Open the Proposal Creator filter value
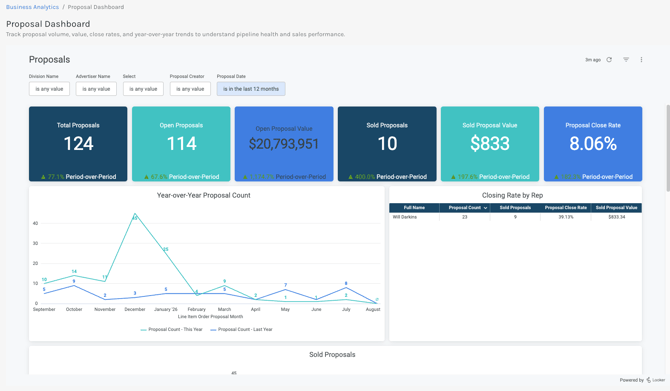The width and height of the screenshot is (670, 391). tap(190, 89)
